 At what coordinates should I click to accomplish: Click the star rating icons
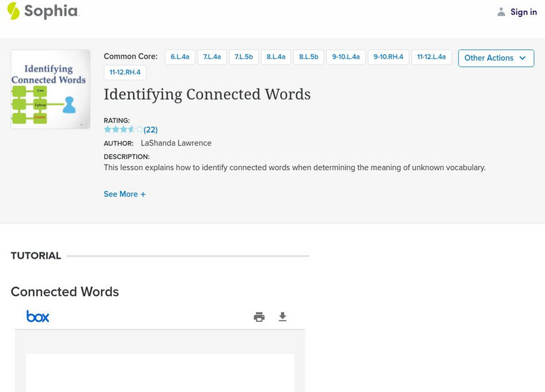click(123, 129)
